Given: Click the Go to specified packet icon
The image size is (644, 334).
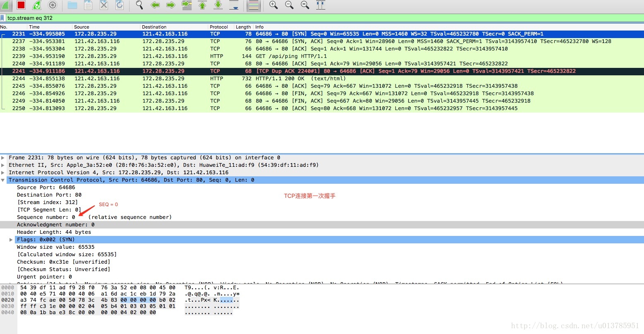Looking at the screenshot, I should tap(187, 5).
